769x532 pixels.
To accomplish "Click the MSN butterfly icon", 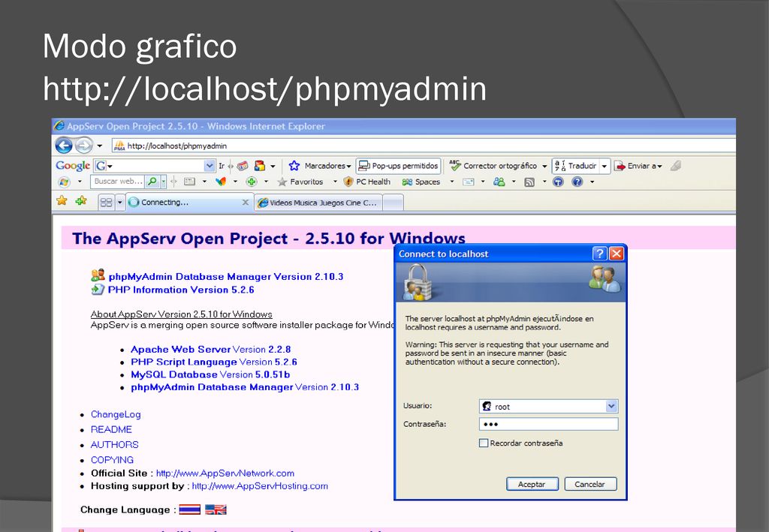I will coord(221,182).
